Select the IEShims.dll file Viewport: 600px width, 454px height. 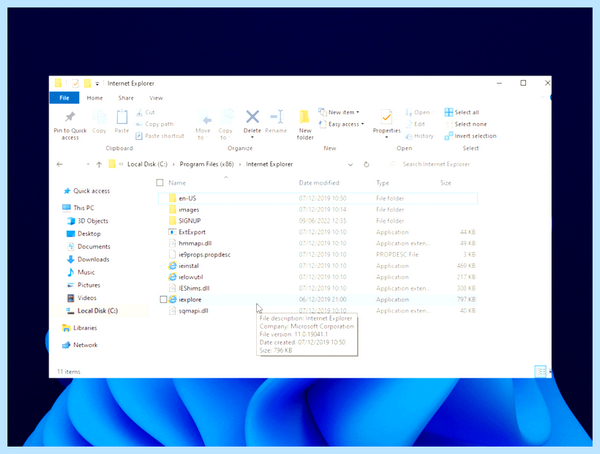pos(318,288)
